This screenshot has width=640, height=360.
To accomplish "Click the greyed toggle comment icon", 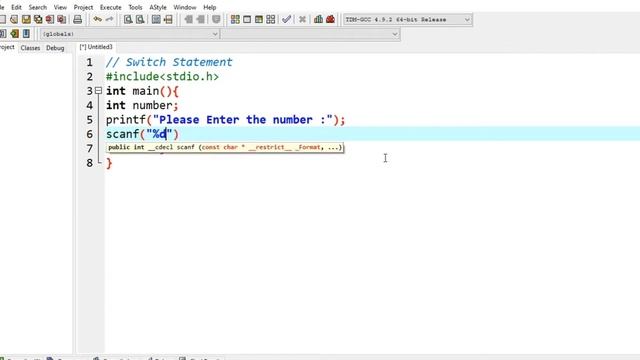I will (216, 19).
